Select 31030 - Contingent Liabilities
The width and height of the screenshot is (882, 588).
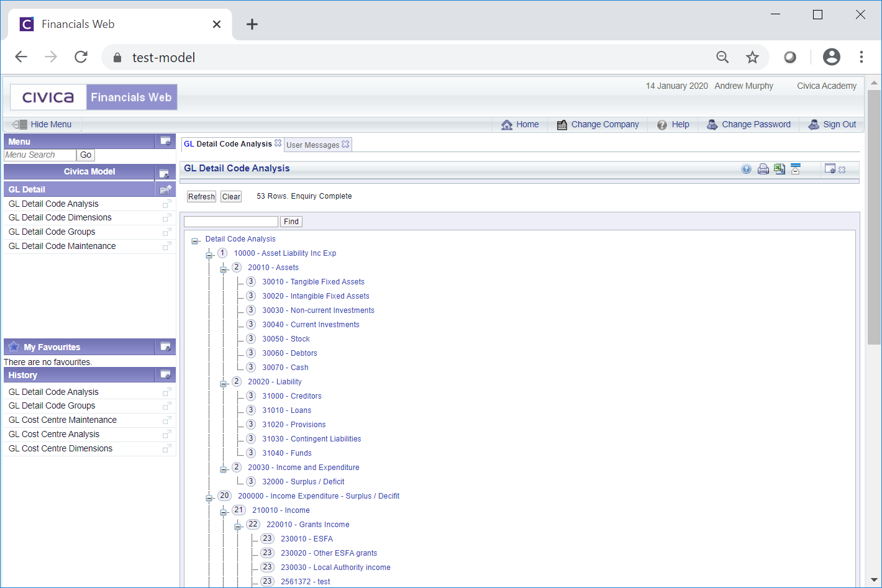click(x=311, y=439)
